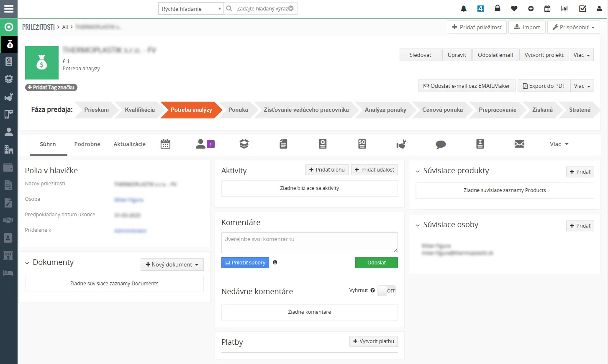Set sales phase to Získaná
608x364 pixels.
542,110
